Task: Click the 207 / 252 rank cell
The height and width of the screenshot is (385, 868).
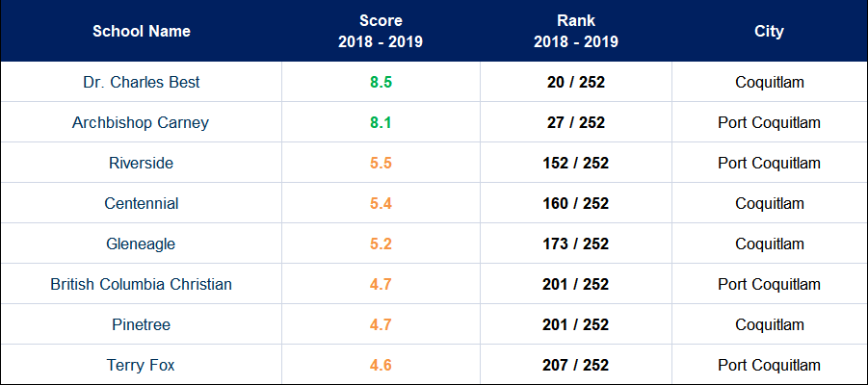Action: coord(576,365)
